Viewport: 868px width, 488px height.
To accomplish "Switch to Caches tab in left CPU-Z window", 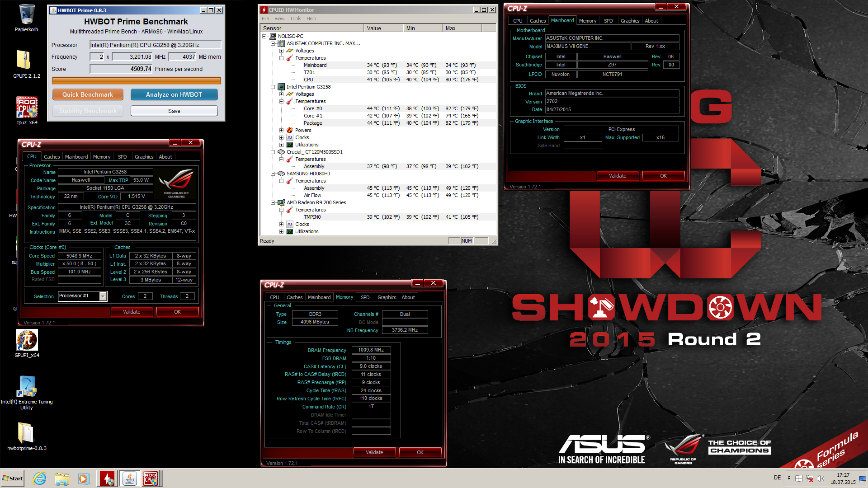I will (x=52, y=157).
